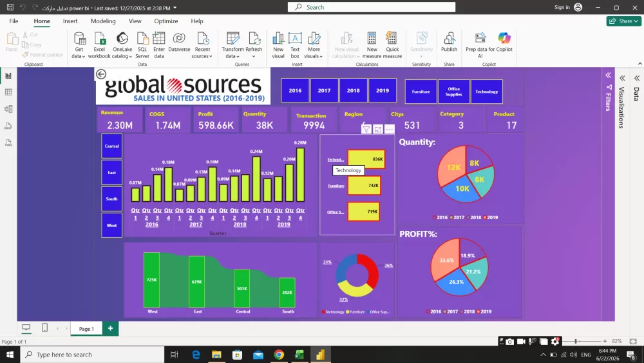Screen dimensions: 644x363
Task: Select Page 1 tab
Action: pos(86,328)
